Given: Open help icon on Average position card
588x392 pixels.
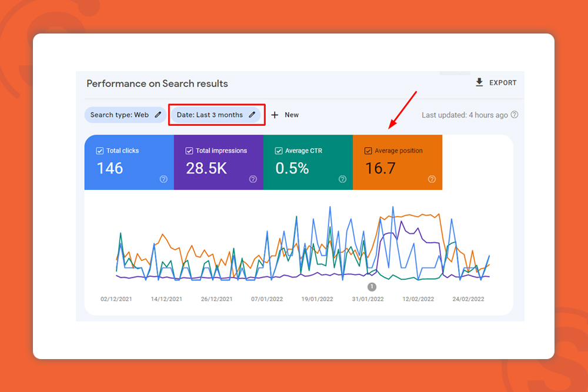Looking at the screenshot, I should [432, 179].
